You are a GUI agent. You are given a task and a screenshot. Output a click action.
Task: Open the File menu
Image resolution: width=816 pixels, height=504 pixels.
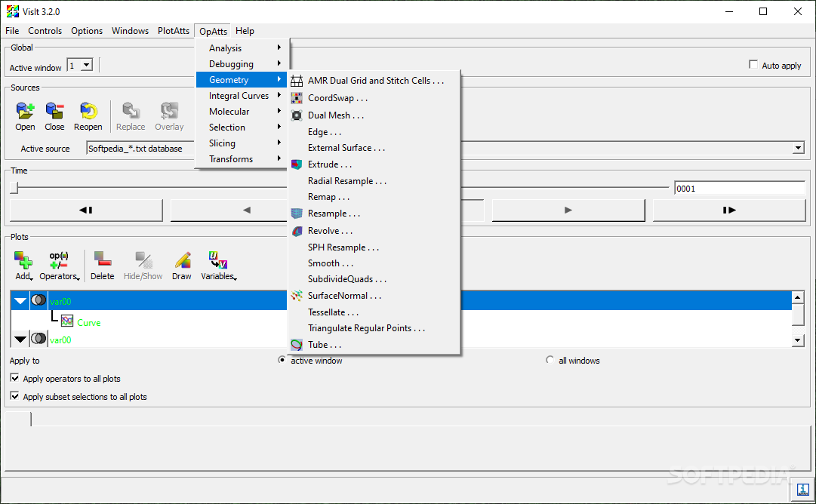(x=12, y=31)
